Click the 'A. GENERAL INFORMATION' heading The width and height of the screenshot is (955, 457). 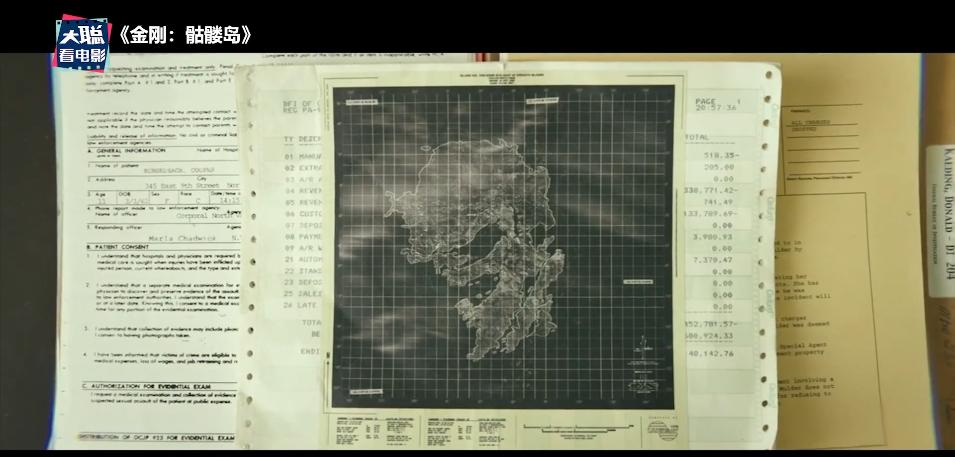[x=126, y=151]
